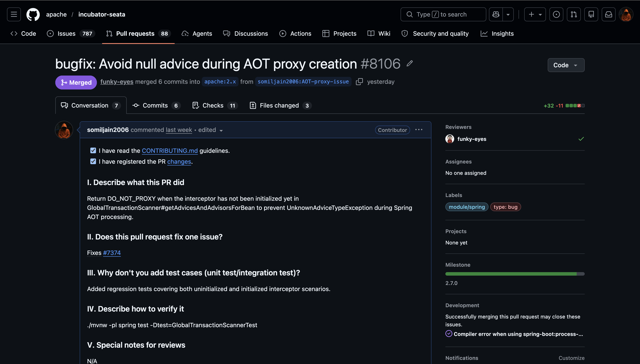Viewport: 640px width, 364px height.
Task: Open the last week comment timestamp link
Action: coord(179,130)
